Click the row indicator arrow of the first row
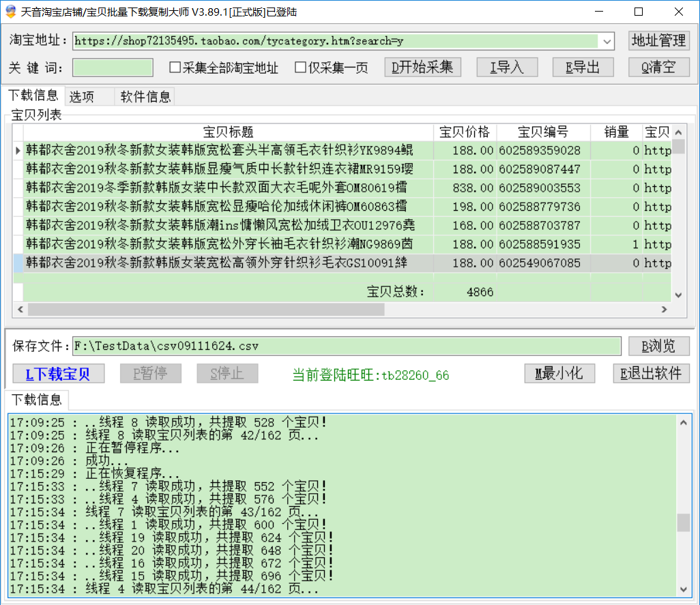Viewport: 700px width, 605px height. tap(18, 150)
